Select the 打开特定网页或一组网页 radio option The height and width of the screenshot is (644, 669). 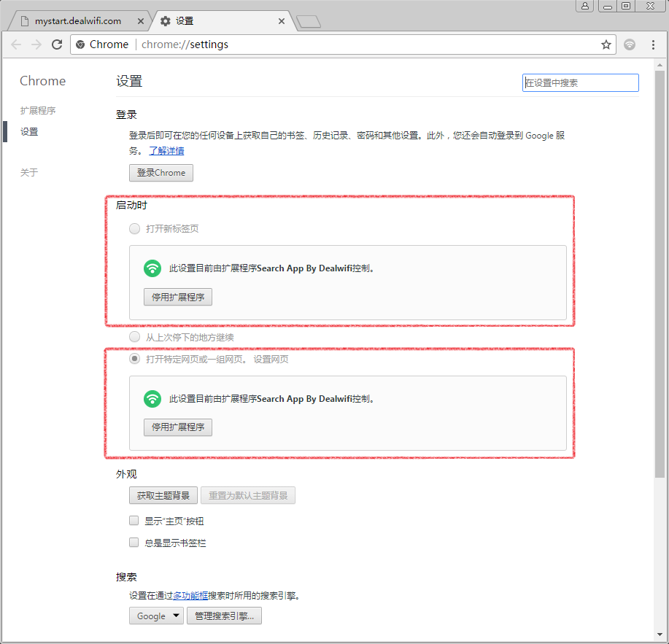pos(134,359)
